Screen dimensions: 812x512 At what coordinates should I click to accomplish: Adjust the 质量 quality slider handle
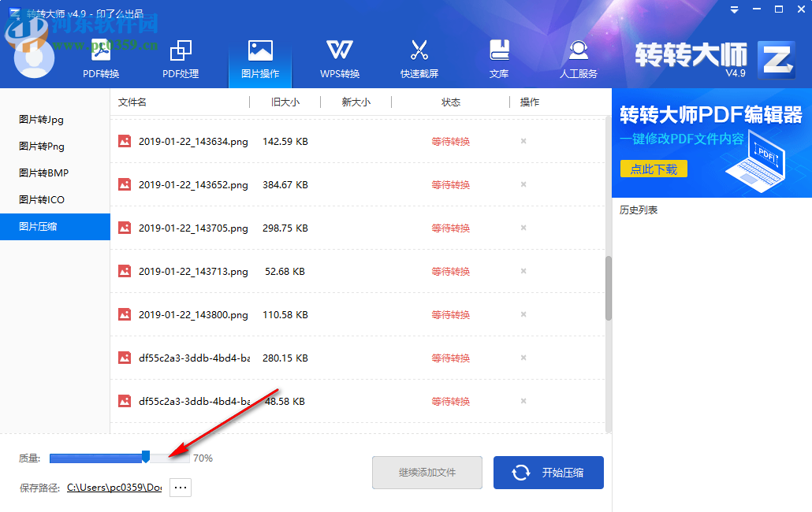pyautogui.click(x=146, y=457)
